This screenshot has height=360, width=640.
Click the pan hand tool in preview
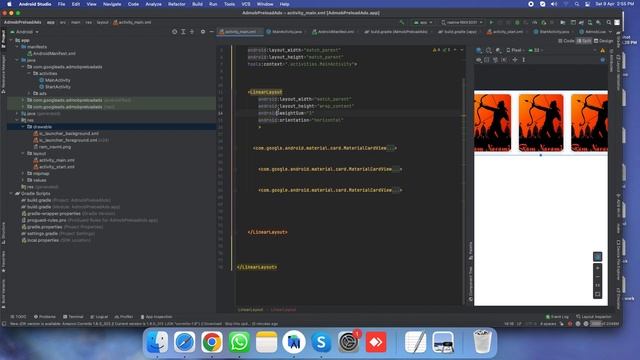(598, 256)
